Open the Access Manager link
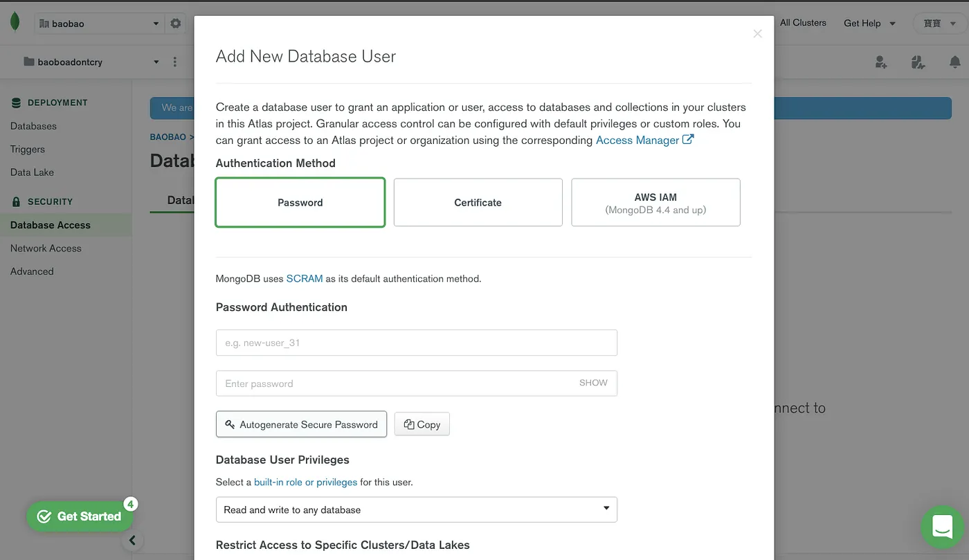This screenshot has height=560, width=969. pos(645,140)
